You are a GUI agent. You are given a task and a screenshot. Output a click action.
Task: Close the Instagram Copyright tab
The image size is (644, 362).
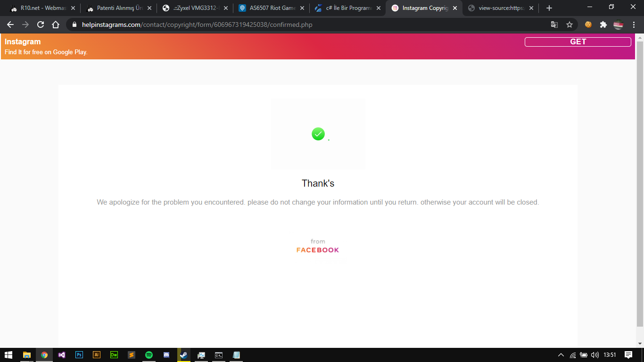[455, 8]
